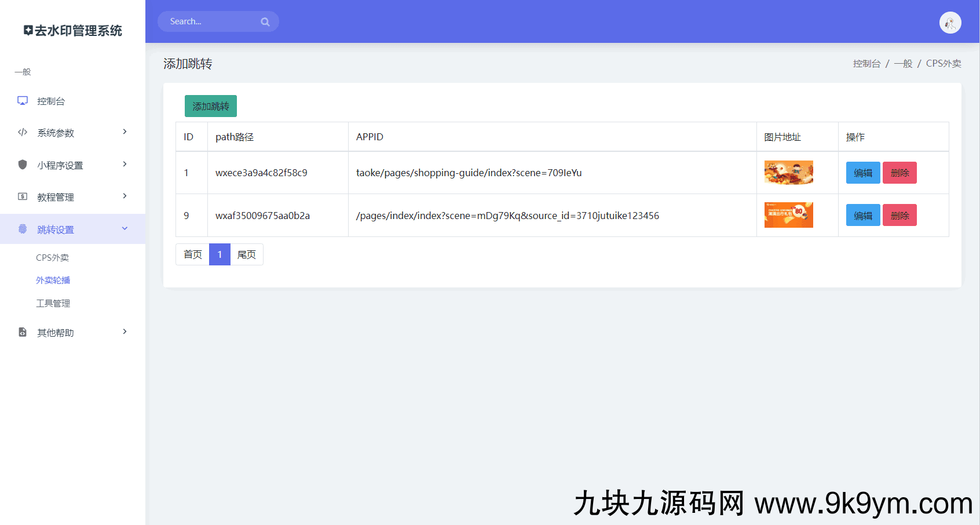Click 删除 button for row ID 9
The height and width of the screenshot is (525, 980).
pos(899,216)
